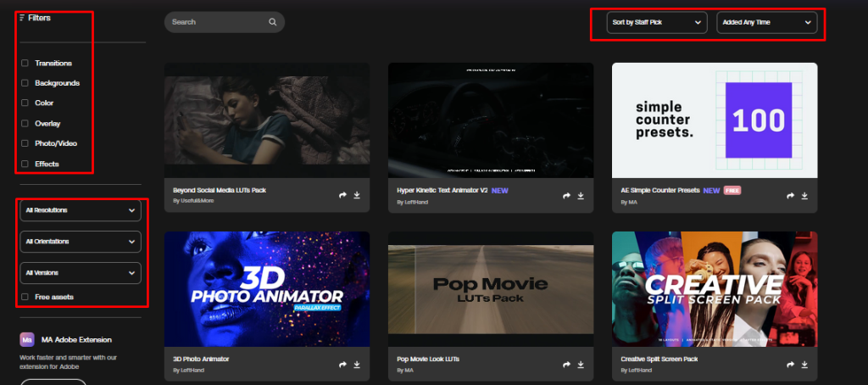
Task: Share Creative Split Screen Pack
Action: coord(791,365)
